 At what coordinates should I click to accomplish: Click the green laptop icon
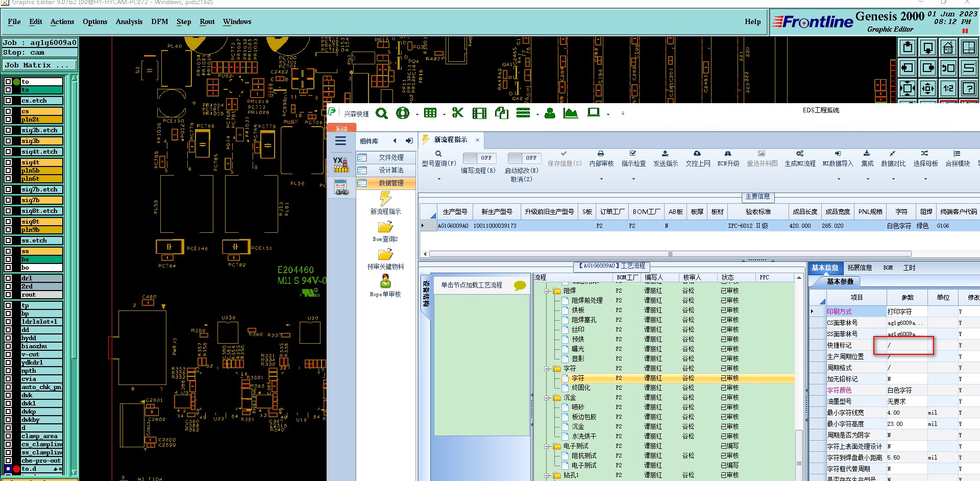(593, 112)
